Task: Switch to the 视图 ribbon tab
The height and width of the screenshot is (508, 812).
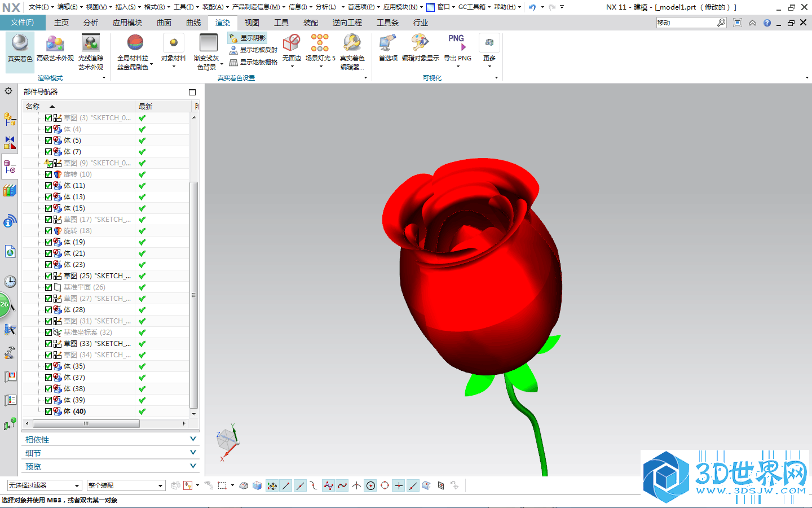Action: click(252, 23)
